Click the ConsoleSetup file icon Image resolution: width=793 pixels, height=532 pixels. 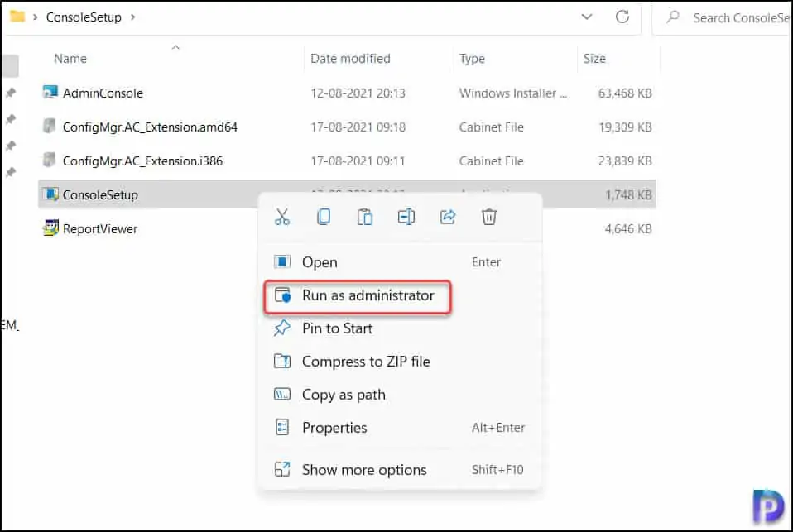coord(50,194)
